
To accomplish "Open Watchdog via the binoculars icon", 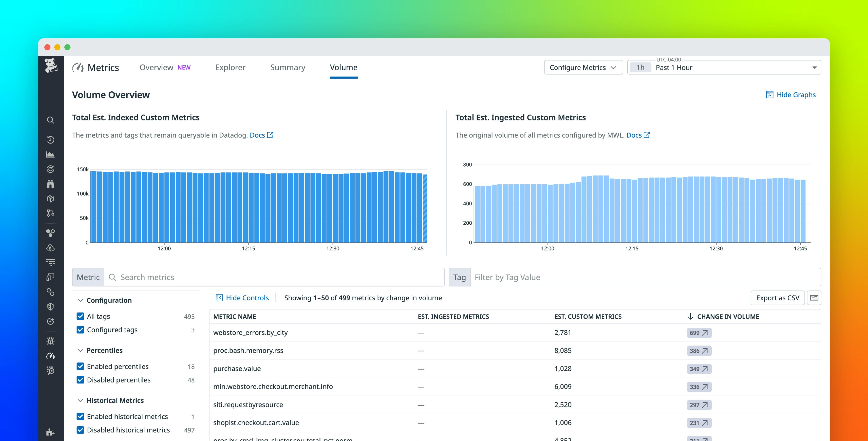I will pos(50,184).
